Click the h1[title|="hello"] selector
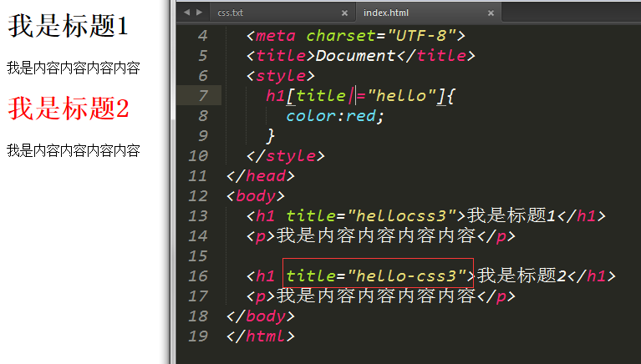The height and width of the screenshot is (364, 641). point(355,96)
